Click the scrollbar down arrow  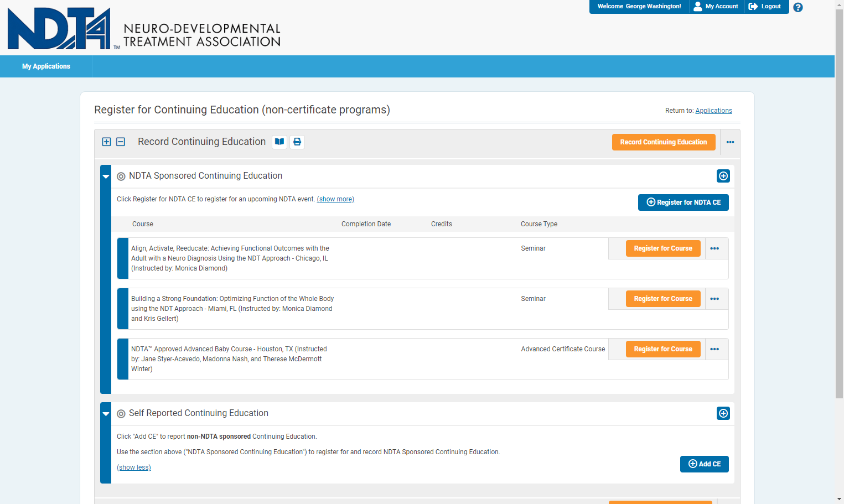click(840, 499)
